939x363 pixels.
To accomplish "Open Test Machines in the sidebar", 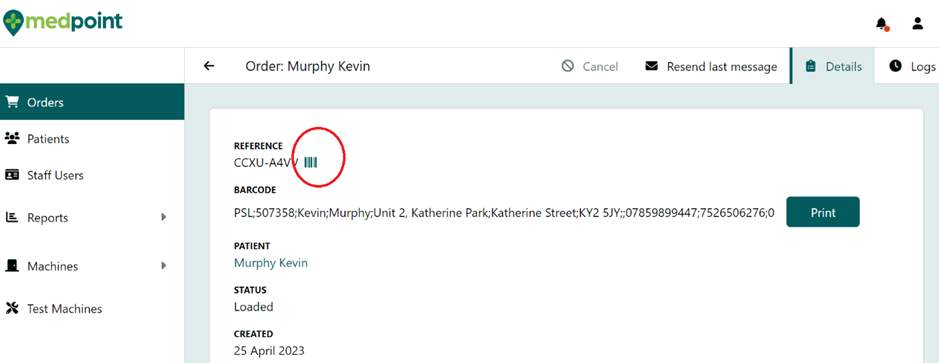I will point(92,309).
